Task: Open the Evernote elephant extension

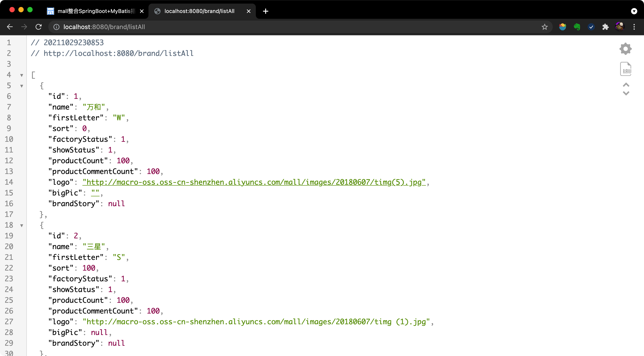Action: coord(577,27)
